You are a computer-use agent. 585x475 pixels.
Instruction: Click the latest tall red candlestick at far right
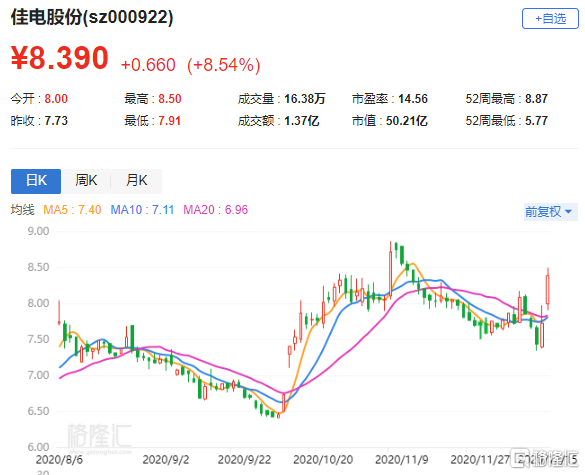(x=548, y=289)
